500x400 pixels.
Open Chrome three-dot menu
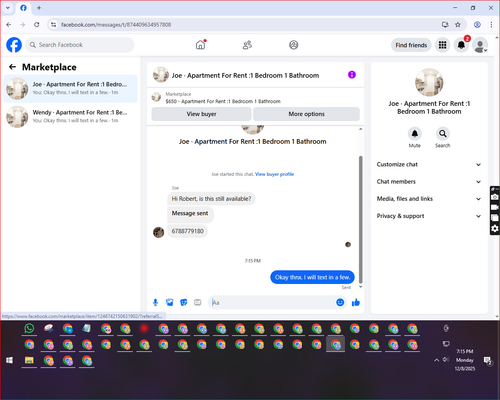491,25
